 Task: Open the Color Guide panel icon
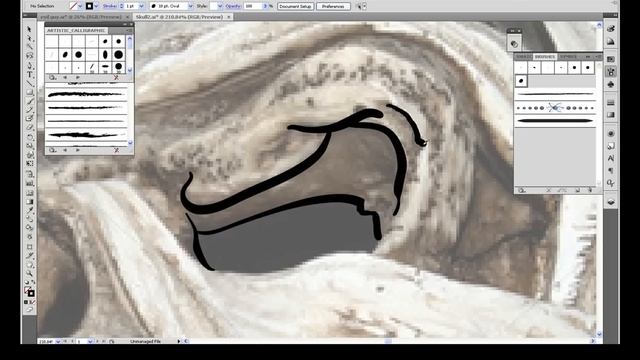(x=611, y=42)
